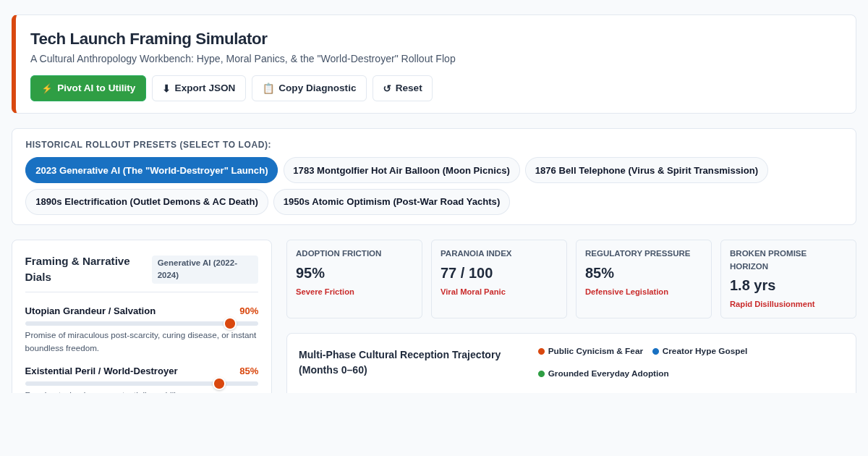The height and width of the screenshot is (456, 868).
Task: Click the lightning bolt icon on Pivot button
Action: (x=47, y=88)
